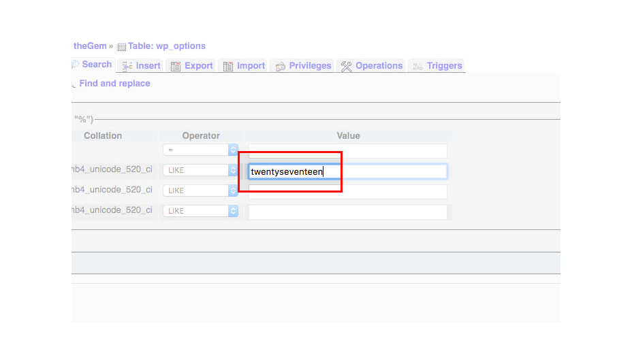Image resolution: width=632 pixels, height=364 pixels.
Task: Click the Operations wrench icon
Action: tap(346, 67)
